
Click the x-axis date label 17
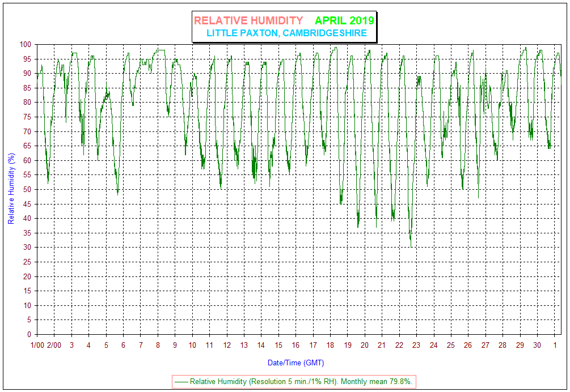[313, 345]
